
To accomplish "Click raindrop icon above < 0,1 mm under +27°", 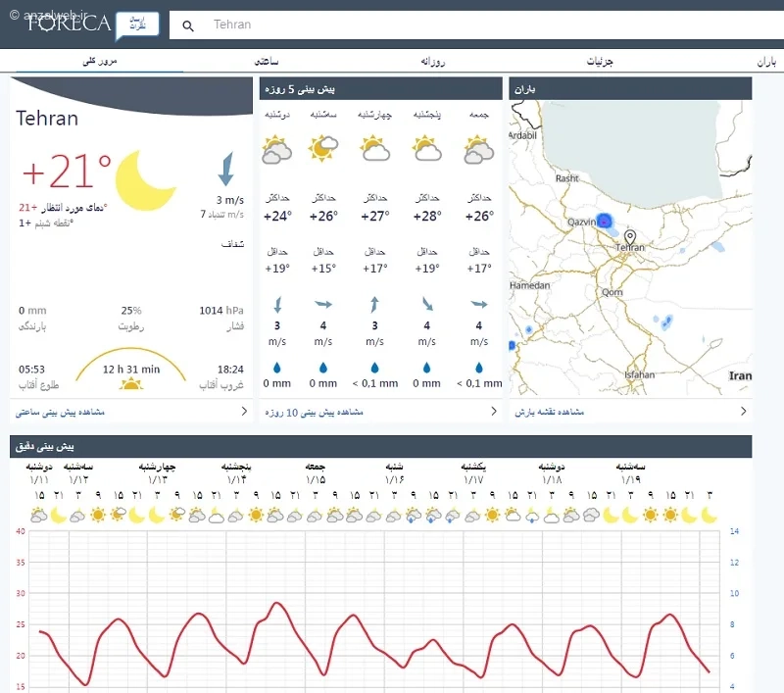I will coord(374,368).
